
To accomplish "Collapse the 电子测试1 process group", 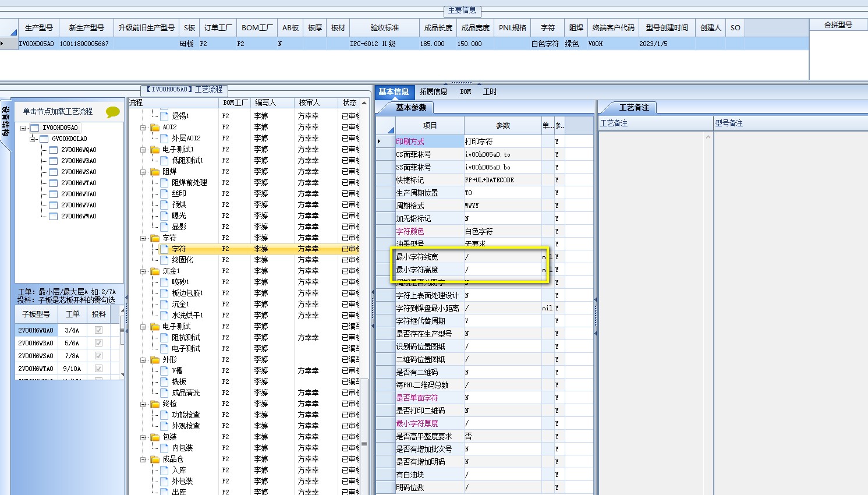I will (144, 149).
